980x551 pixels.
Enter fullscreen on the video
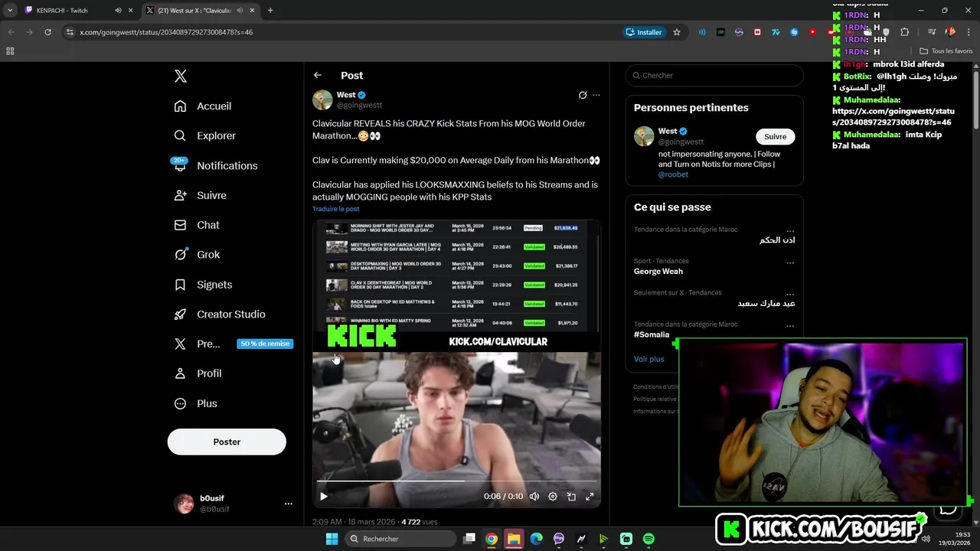click(x=590, y=496)
